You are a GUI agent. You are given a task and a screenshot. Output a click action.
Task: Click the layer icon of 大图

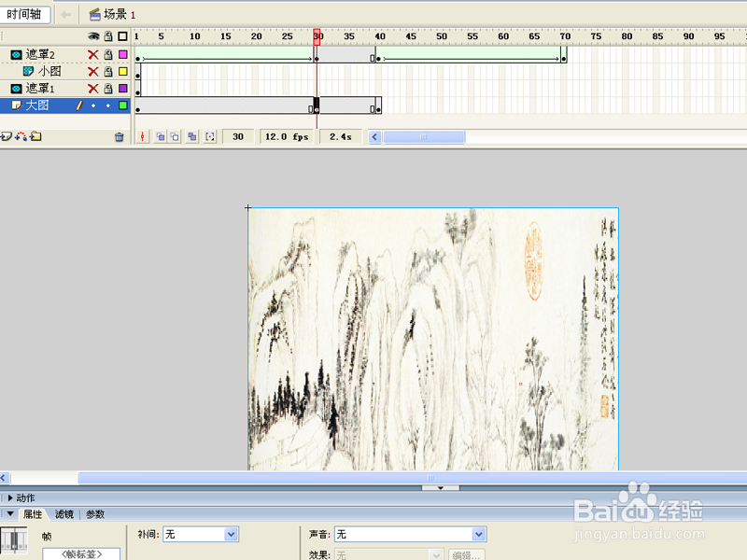[x=16, y=105]
